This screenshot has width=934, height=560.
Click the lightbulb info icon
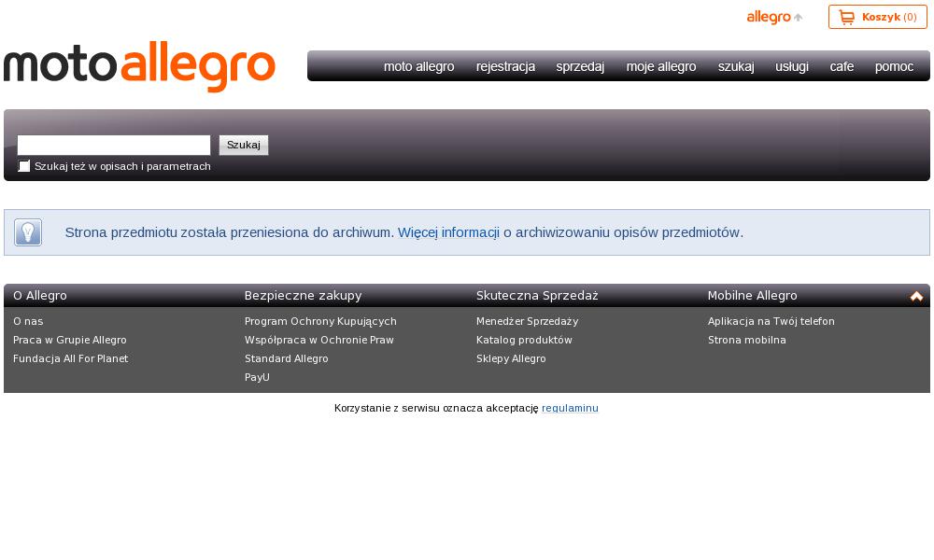(28, 232)
